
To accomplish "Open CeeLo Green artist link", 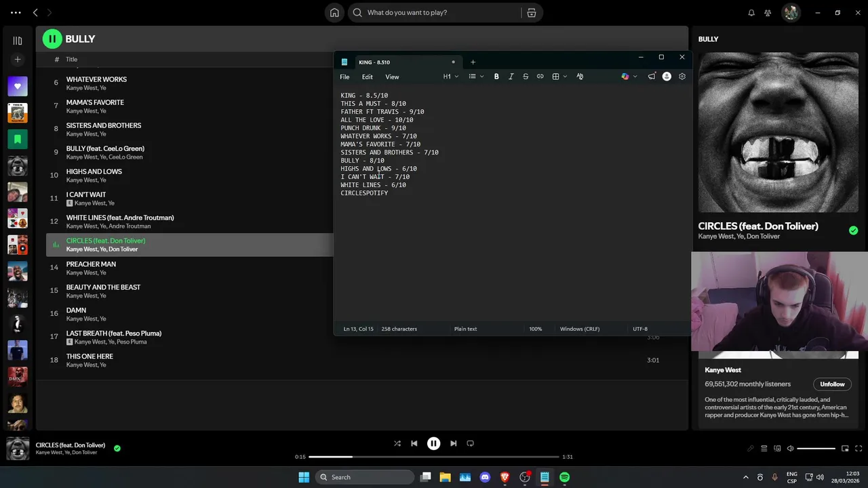I will (125, 157).
